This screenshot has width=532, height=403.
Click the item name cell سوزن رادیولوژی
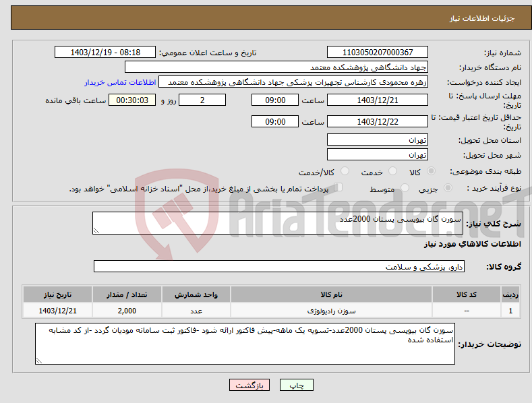pyautogui.click(x=331, y=311)
